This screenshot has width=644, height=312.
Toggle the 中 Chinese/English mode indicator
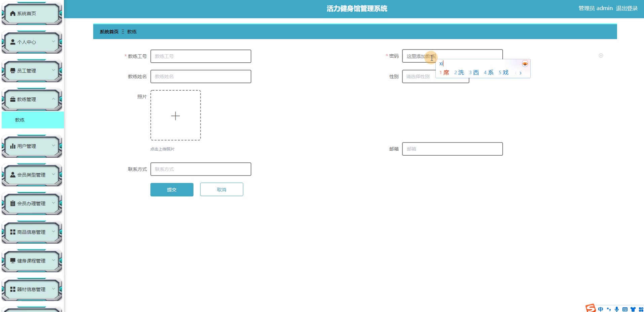601,309
